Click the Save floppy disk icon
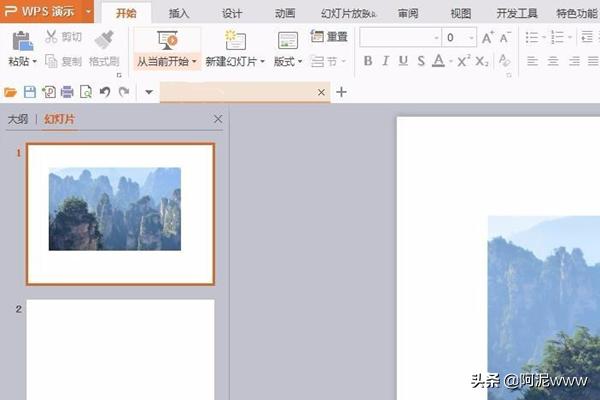 pyautogui.click(x=30, y=92)
